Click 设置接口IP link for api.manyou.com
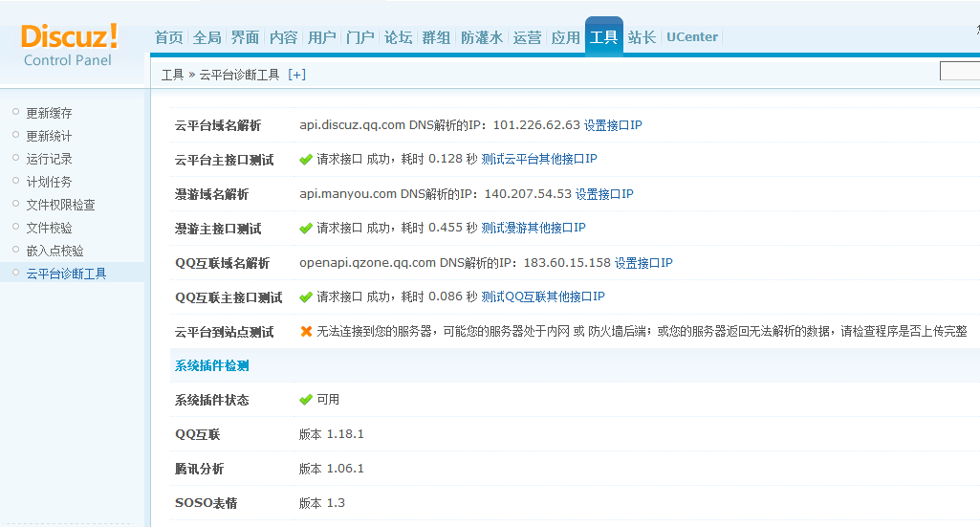This screenshot has width=980, height=527. (x=604, y=194)
